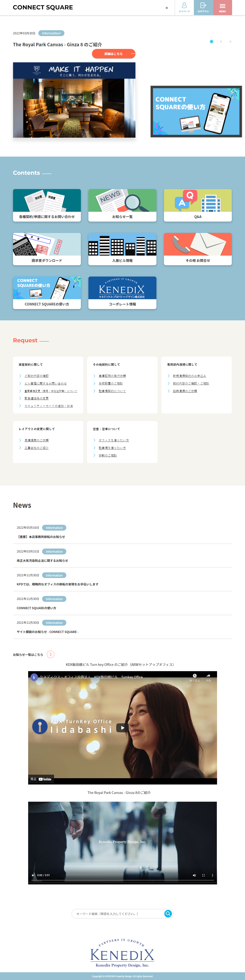Select the first carousel dot
Screen dimensions: 245x980
pos(212,42)
